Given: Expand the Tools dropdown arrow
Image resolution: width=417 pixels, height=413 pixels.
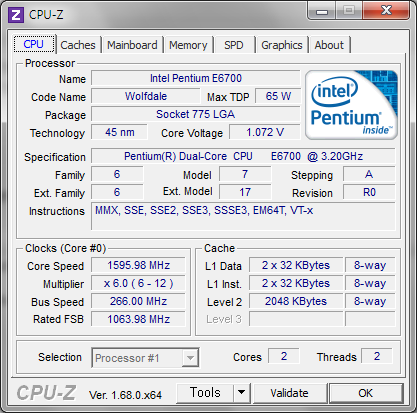Looking at the screenshot, I should click(x=241, y=393).
